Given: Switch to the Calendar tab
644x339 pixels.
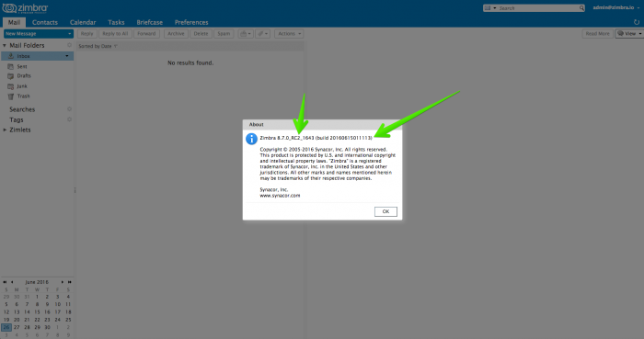Looking at the screenshot, I should (x=83, y=23).
